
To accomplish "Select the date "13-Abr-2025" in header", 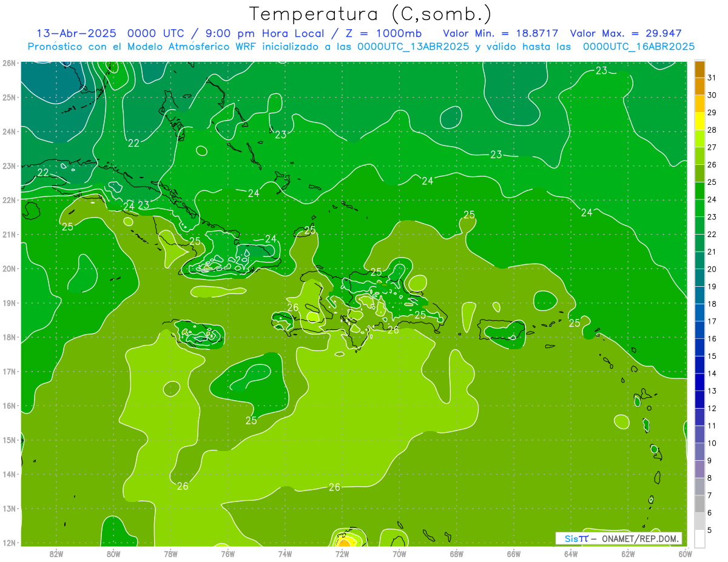I will pyautogui.click(x=76, y=33).
